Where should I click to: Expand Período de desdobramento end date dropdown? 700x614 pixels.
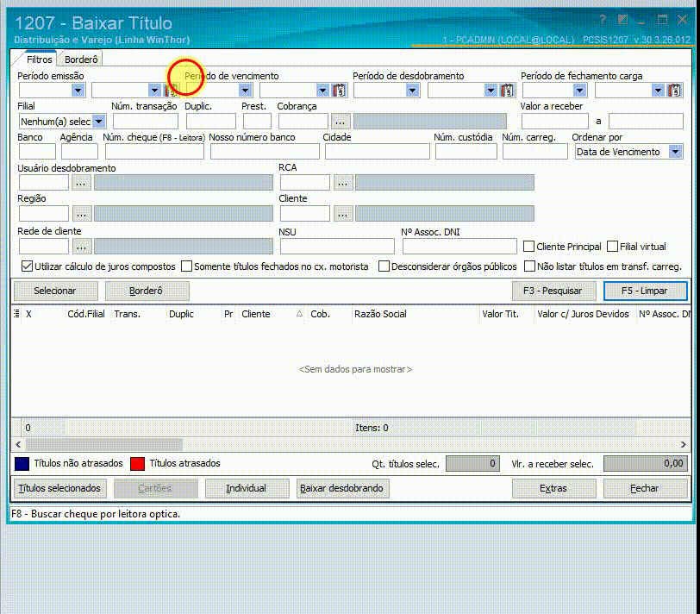(x=491, y=91)
